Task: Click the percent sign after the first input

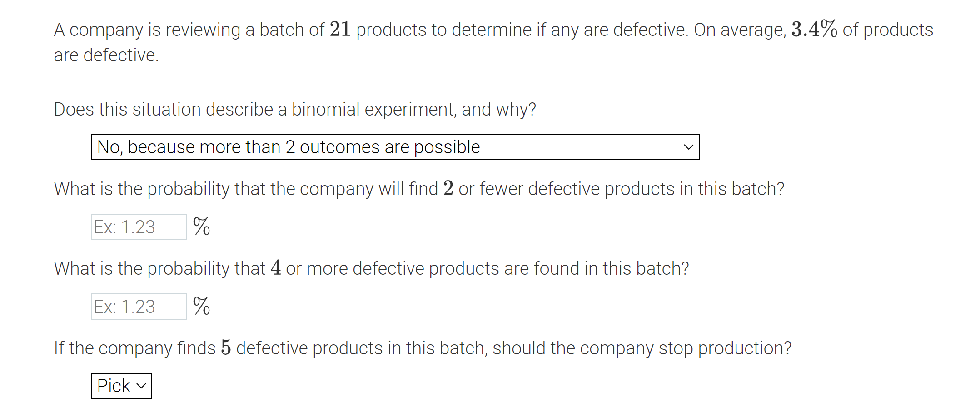Action: click(x=202, y=226)
